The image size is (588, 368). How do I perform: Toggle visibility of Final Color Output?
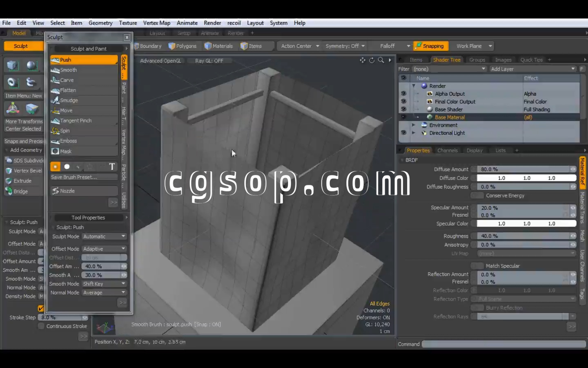point(403,101)
